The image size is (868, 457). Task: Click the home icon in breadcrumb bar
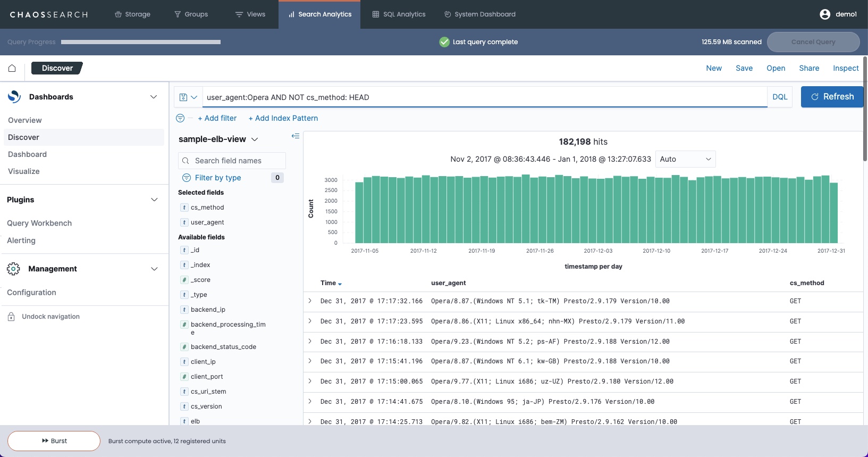pos(12,68)
